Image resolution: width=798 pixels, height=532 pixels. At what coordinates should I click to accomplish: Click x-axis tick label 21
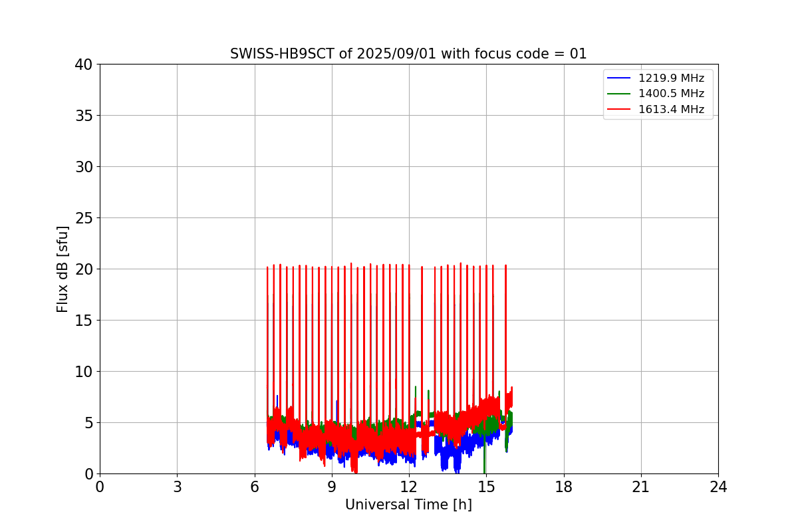click(x=641, y=487)
